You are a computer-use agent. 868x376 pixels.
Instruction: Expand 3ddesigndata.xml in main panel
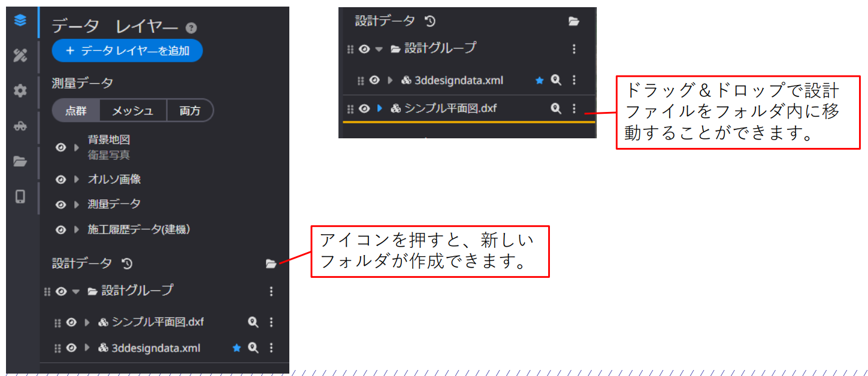coord(87,348)
